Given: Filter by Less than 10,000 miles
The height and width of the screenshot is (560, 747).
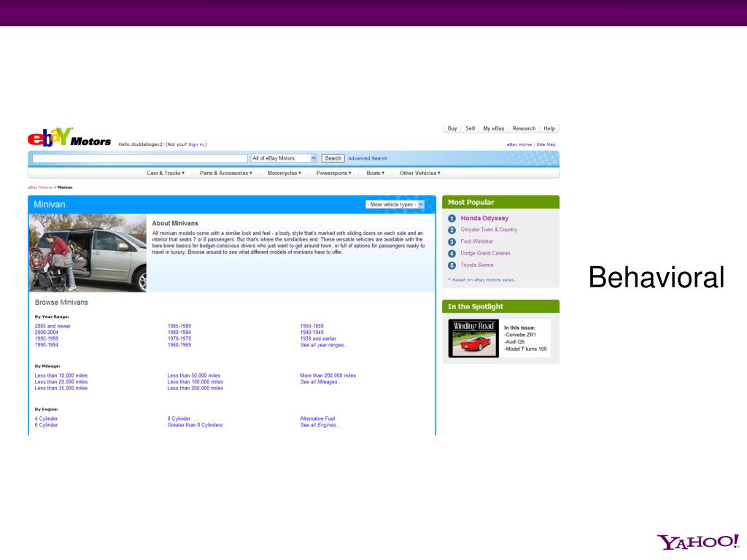Looking at the screenshot, I should pyautogui.click(x=61, y=376).
